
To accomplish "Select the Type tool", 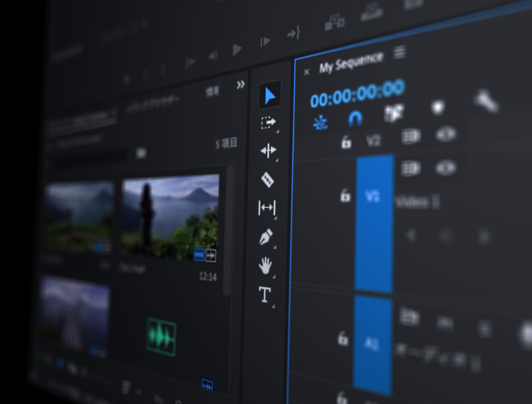I will click(264, 295).
